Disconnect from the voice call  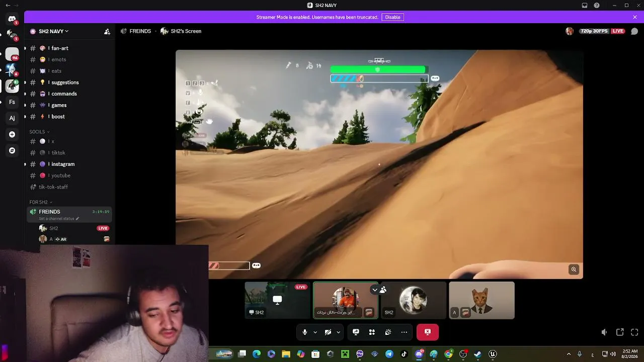pyautogui.click(x=428, y=332)
